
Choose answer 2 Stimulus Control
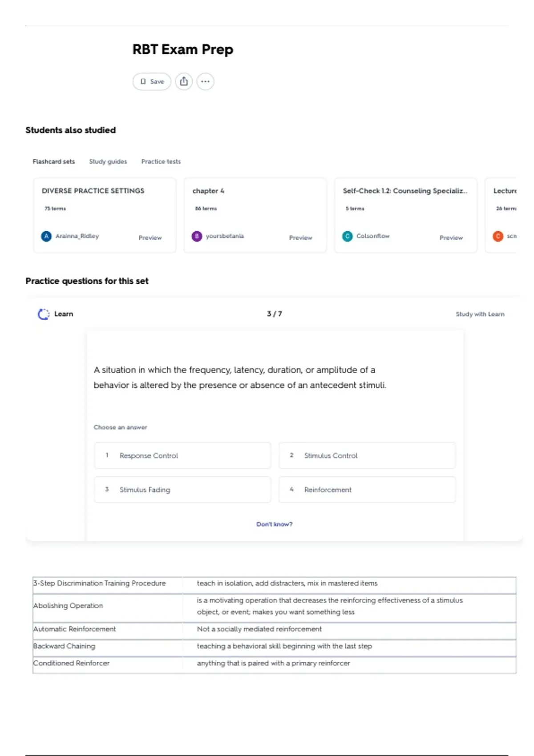pos(367,455)
